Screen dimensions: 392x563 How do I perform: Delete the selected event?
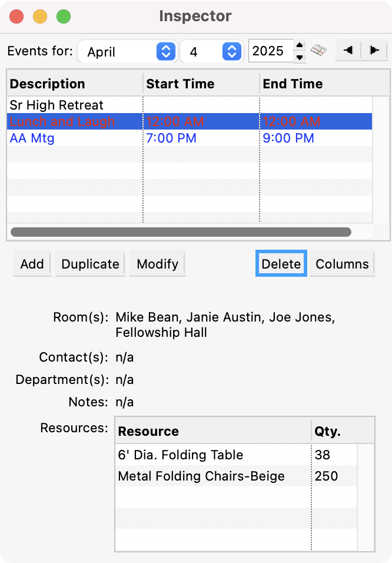281,264
